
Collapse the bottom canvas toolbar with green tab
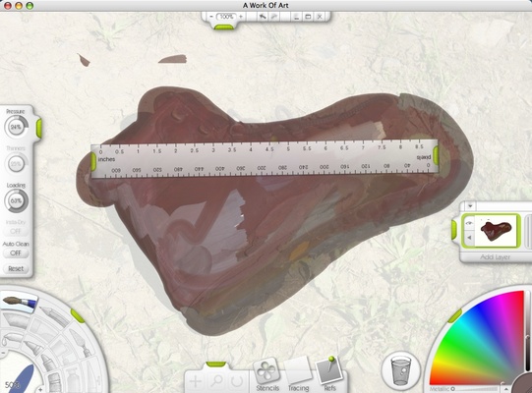[216, 365]
